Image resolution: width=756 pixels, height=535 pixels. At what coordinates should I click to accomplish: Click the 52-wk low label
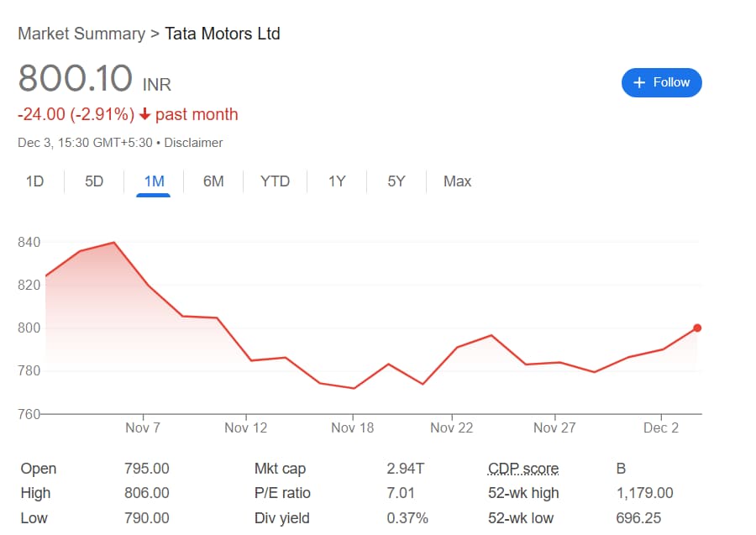521,518
